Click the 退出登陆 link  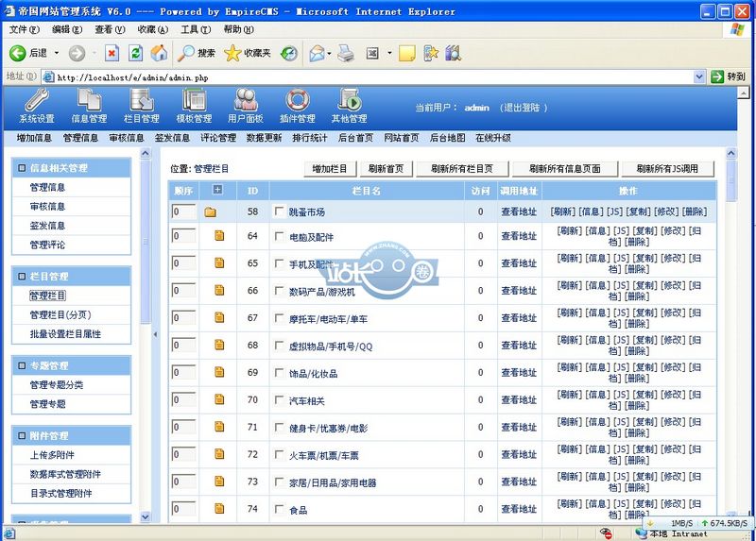click(x=524, y=108)
